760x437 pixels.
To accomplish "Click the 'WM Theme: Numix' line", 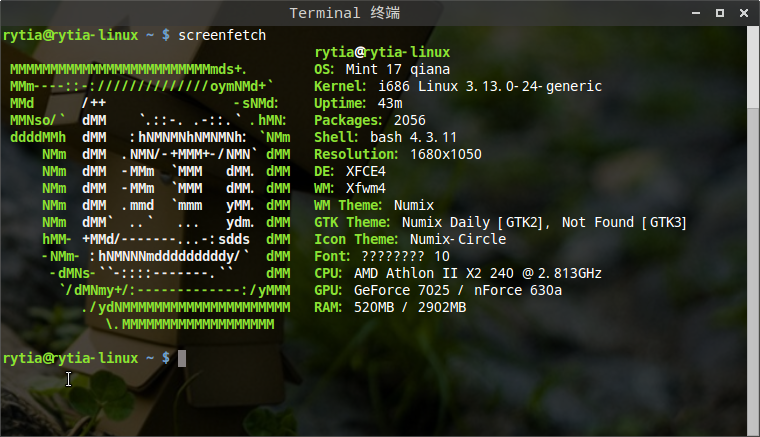I will coord(374,205).
